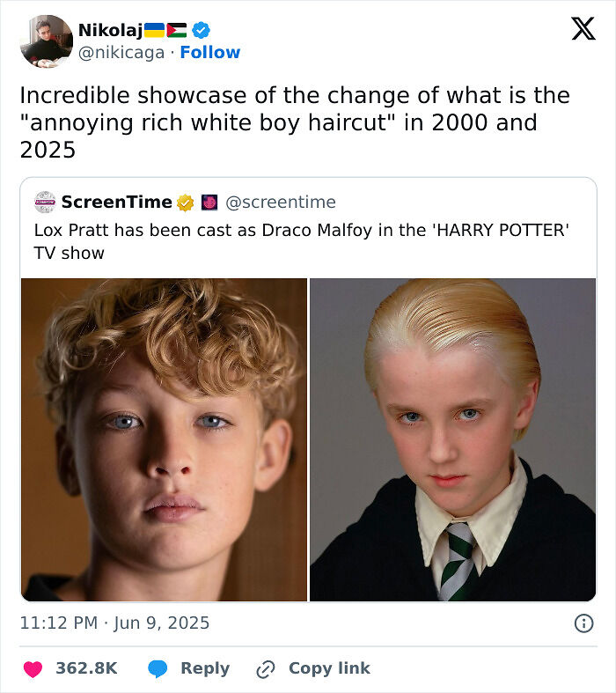Screen dimensions: 616x693
Task: Open the ScreenTime account name
Action: click(x=116, y=203)
